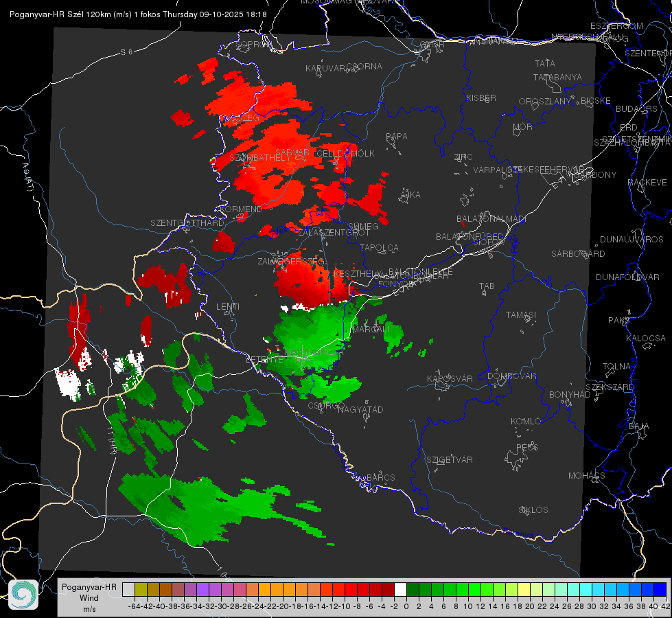This screenshot has width=672, height=618.
Task: Click the TAMÁSI city label
Action: 521,314
